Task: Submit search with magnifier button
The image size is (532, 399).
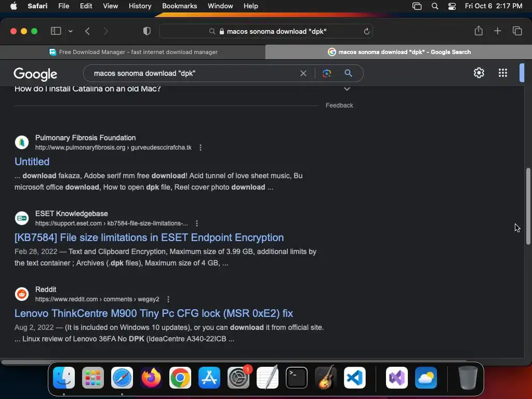Action: click(348, 73)
